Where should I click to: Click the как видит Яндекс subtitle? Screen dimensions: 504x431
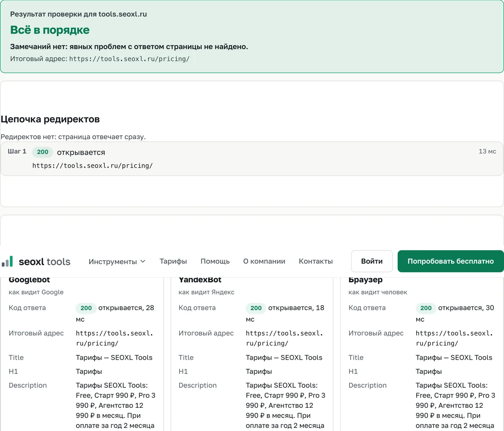click(206, 292)
